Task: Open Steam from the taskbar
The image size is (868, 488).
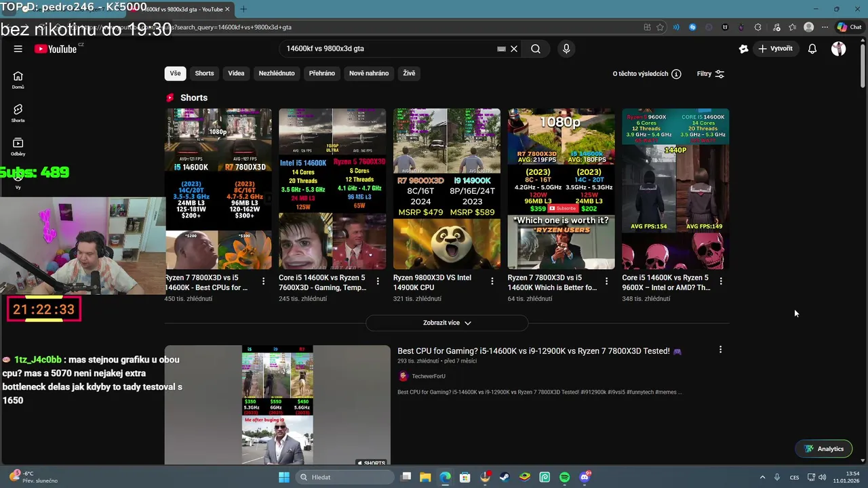Action: 505,477
